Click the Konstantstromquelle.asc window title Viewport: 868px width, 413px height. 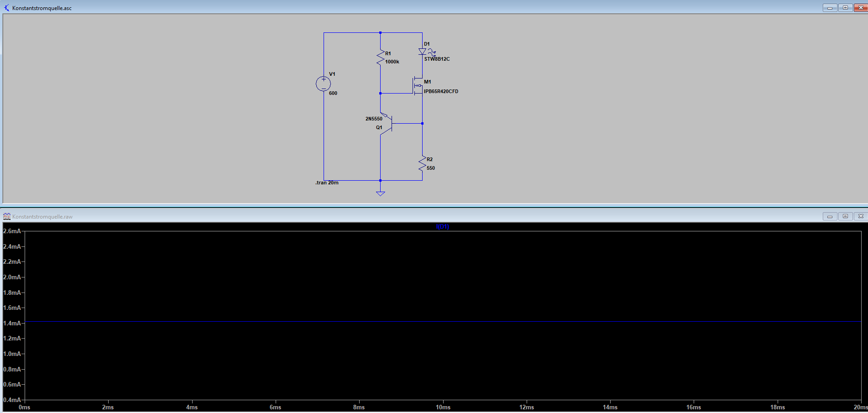42,8
